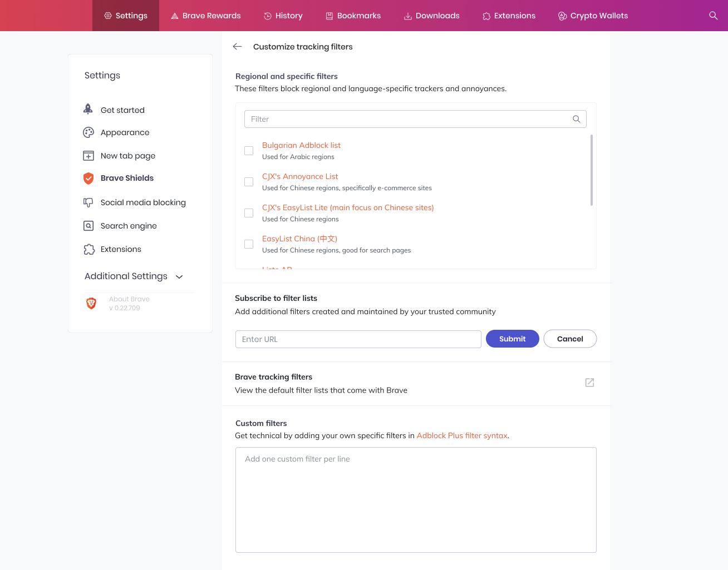
Task: Click the filter list scrollbar thumb
Action: coord(591,170)
